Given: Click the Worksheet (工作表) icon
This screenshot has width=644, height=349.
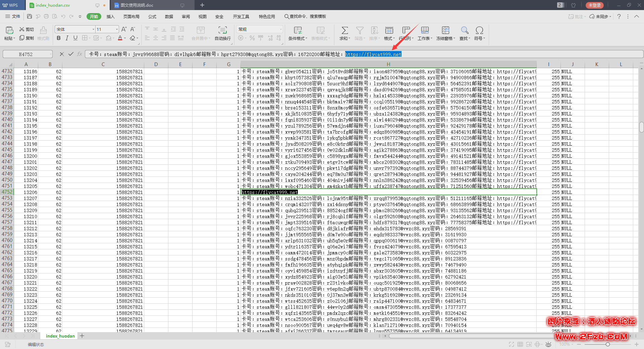Looking at the screenshot, I should [425, 30].
